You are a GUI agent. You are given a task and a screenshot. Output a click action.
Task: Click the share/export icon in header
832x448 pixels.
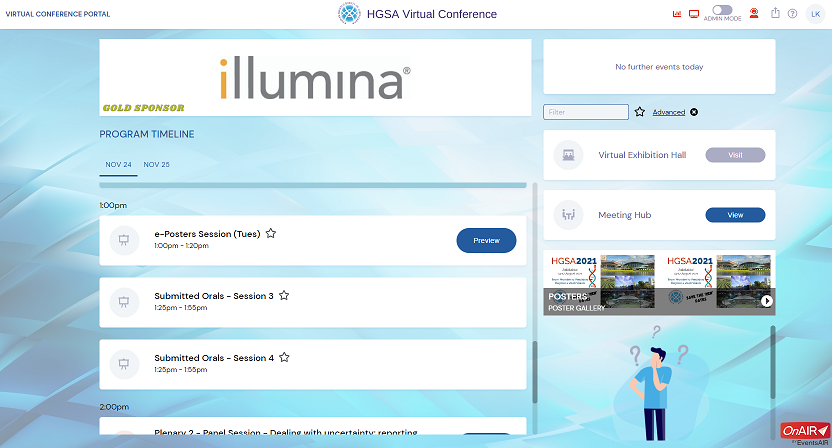coord(775,13)
